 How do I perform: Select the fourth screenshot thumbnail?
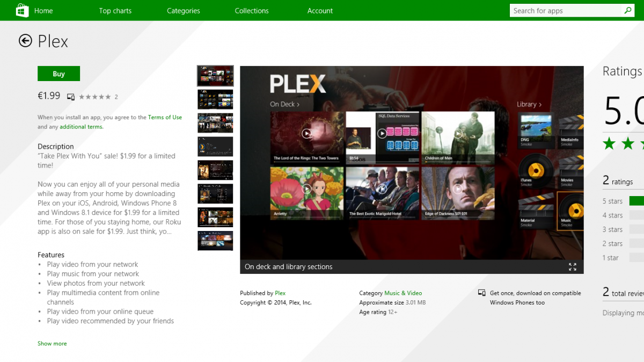coord(215,147)
